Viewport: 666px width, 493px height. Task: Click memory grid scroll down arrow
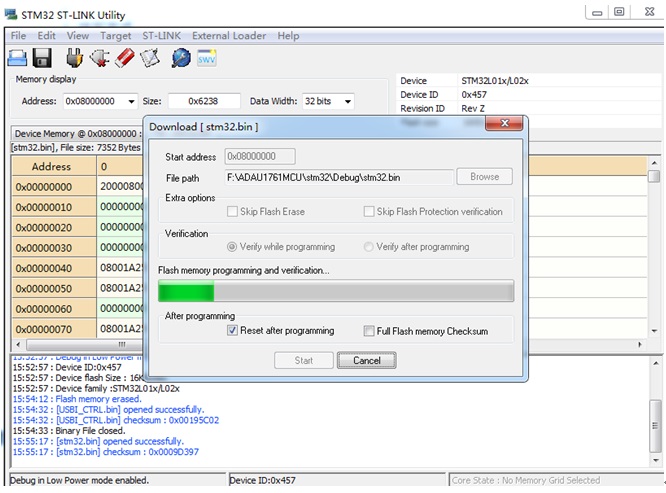pos(654,331)
